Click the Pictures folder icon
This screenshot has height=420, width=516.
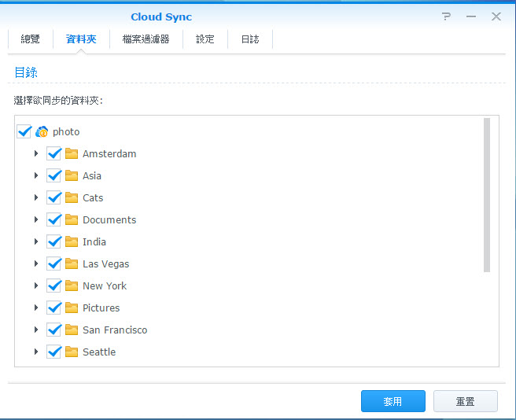[x=72, y=308]
